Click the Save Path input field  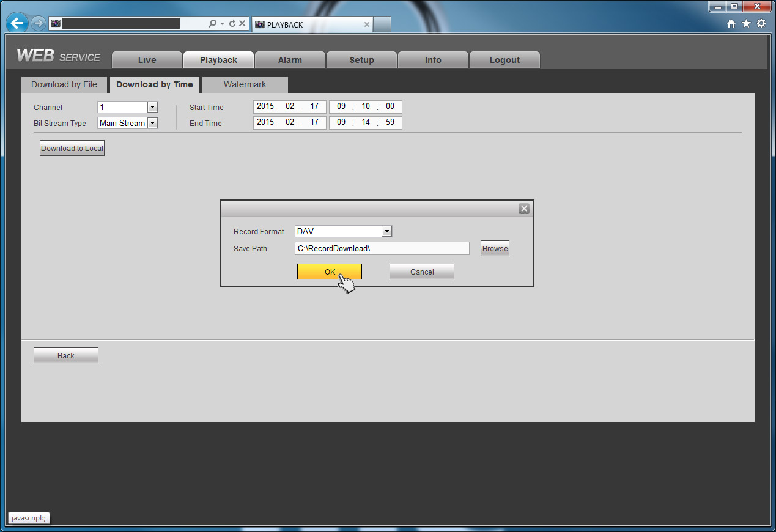click(x=382, y=248)
